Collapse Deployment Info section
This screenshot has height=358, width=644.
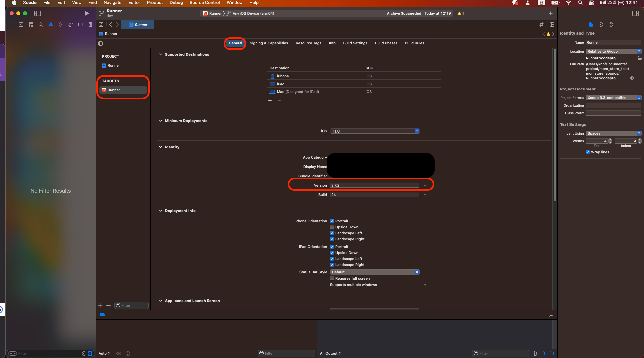[x=161, y=211]
